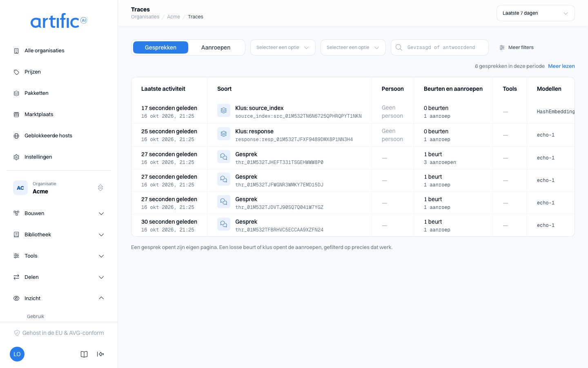Switch to the Aanroepen view

[216, 47]
